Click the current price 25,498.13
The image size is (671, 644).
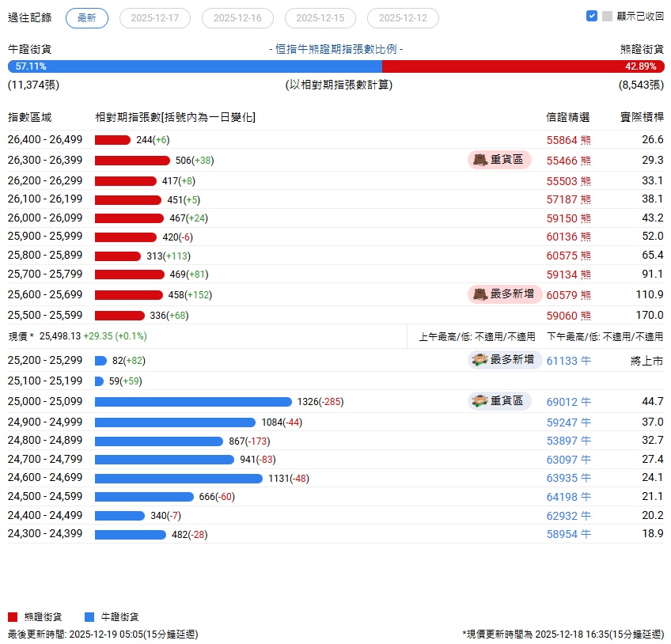(x=60, y=336)
